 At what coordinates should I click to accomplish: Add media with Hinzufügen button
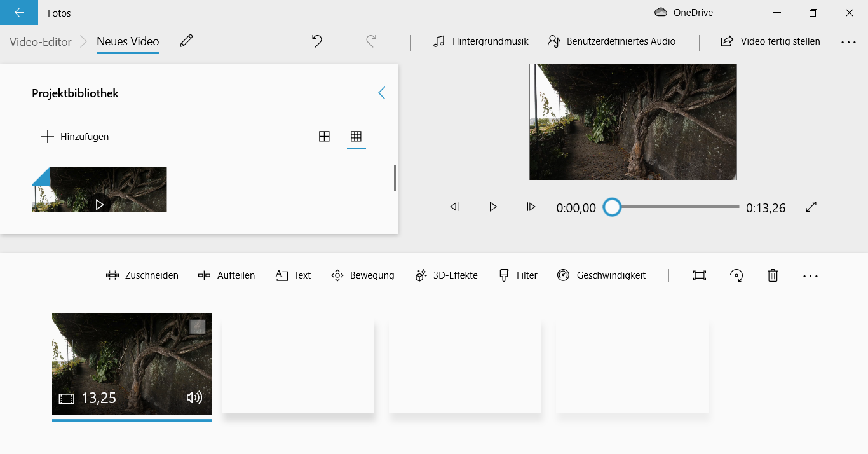(x=75, y=137)
